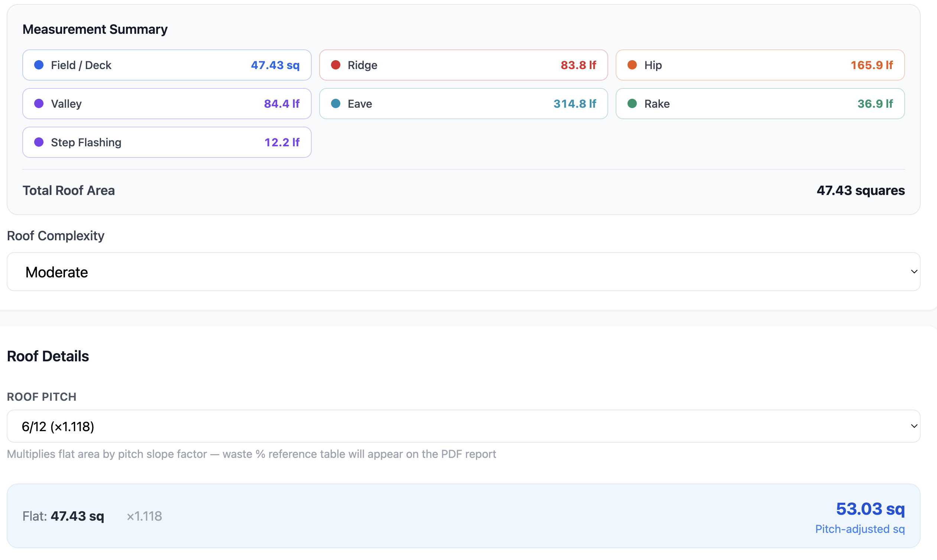Select the Ridge 83.8 lf card

463,65
